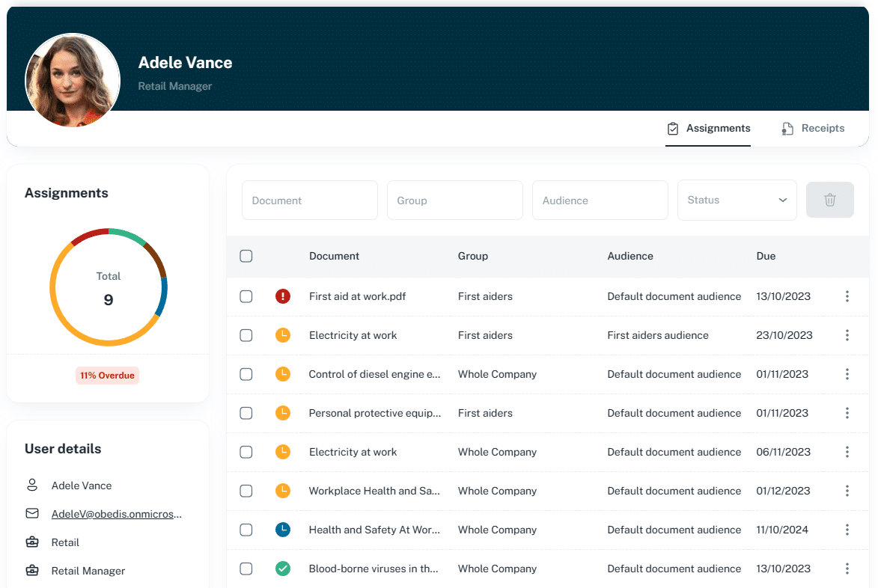This screenshot has height=588, width=878.
Task: Click inside the Document filter field
Action: pyautogui.click(x=309, y=200)
